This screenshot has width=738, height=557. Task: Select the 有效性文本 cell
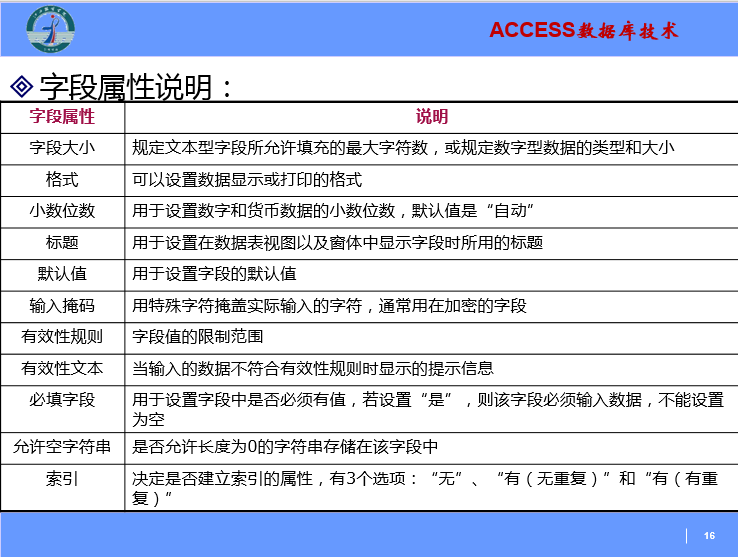[62, 368]
